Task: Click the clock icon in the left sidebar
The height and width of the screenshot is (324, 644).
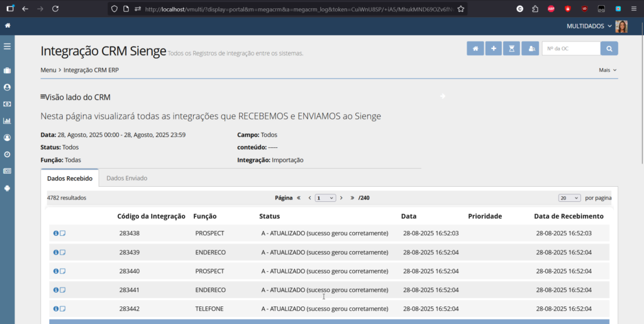Action: coord(7,154)
